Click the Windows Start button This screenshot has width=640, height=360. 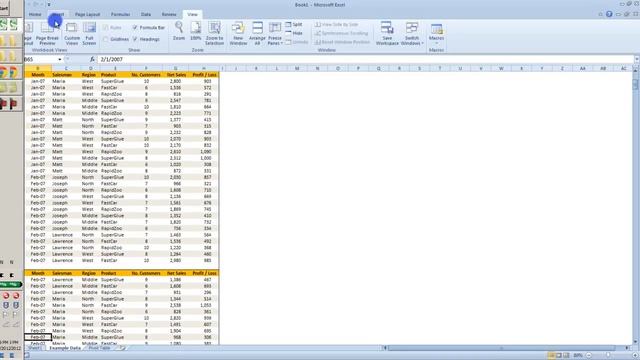coord(5,8)
